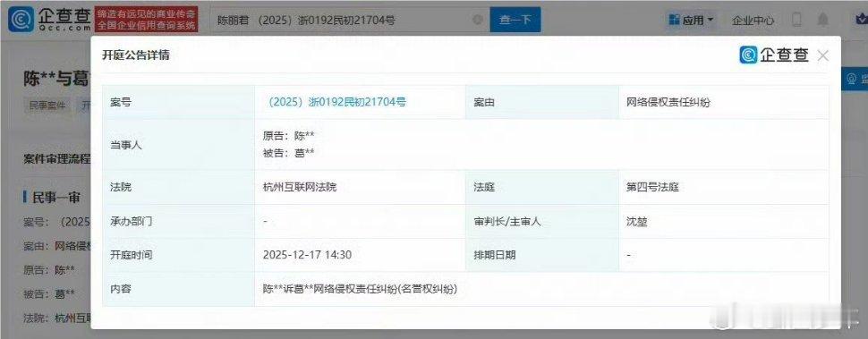
Task: Open the notifications bell icon
Action: tap(823, 21)
